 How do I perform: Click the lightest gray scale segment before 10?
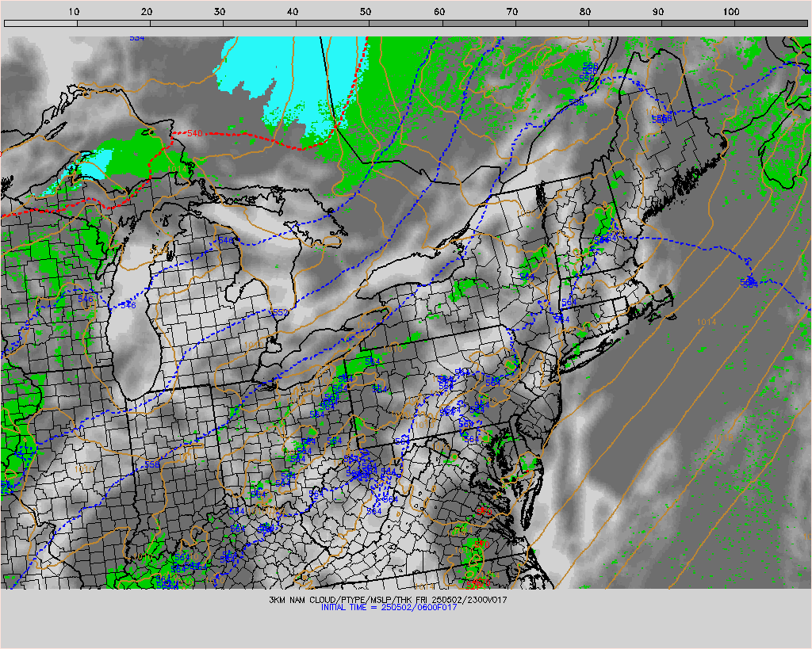click(40, 23)
